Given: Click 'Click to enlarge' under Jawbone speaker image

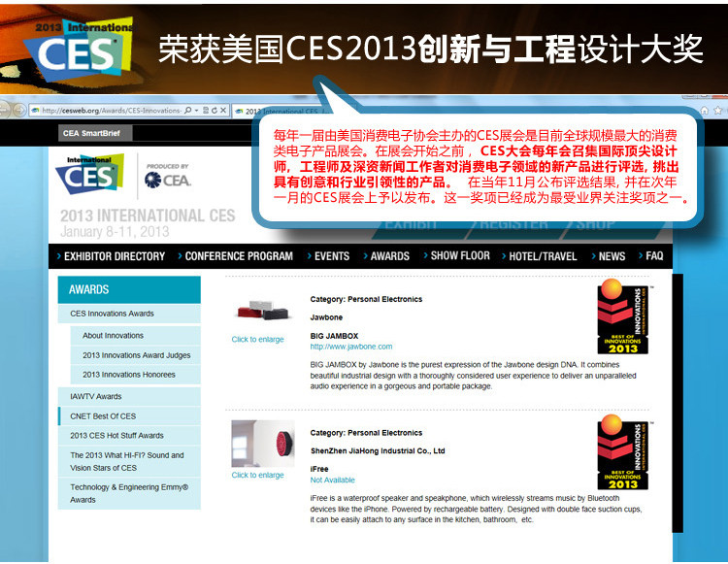Looking at the screenshot, I should (257, 340).
